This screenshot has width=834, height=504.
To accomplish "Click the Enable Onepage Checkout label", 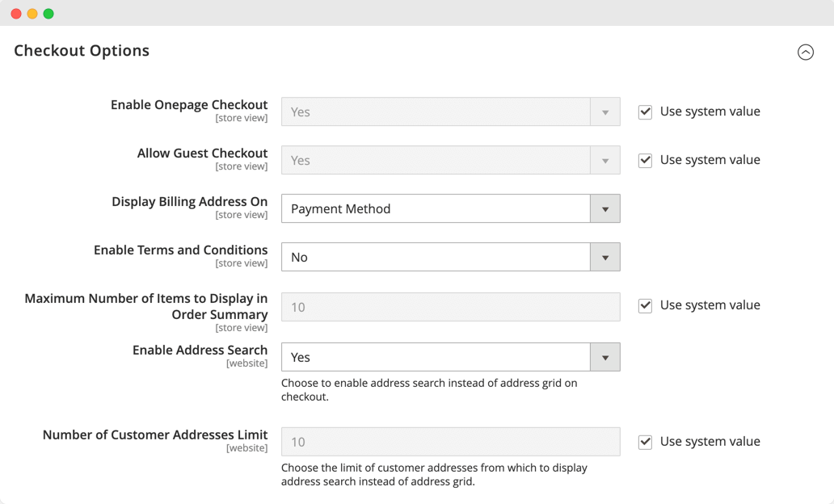I will [x=189, y=105].
